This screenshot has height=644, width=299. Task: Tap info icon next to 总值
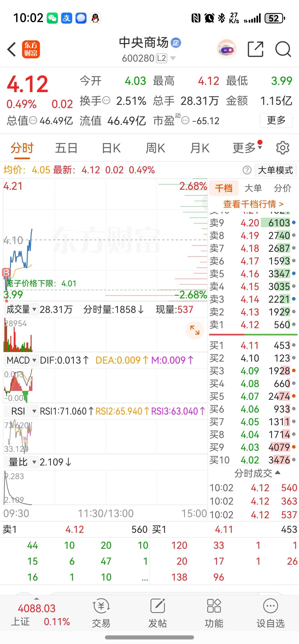pos(33,121)
